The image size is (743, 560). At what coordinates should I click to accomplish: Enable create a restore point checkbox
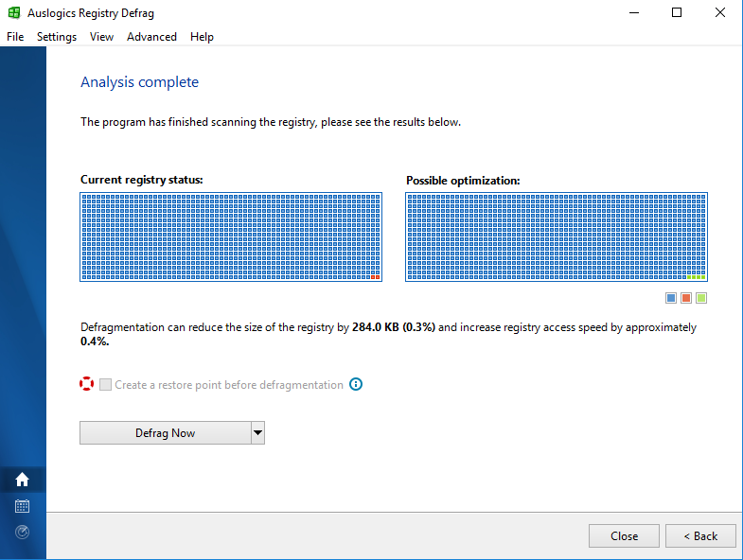106,384
